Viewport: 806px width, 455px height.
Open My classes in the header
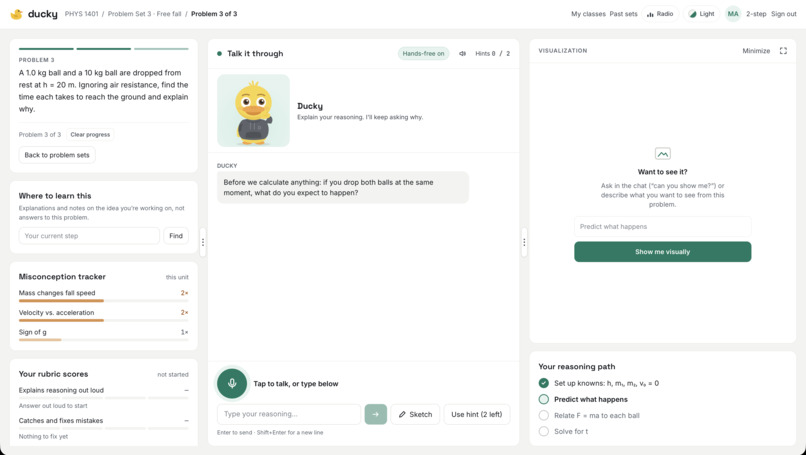pos(588,14)
